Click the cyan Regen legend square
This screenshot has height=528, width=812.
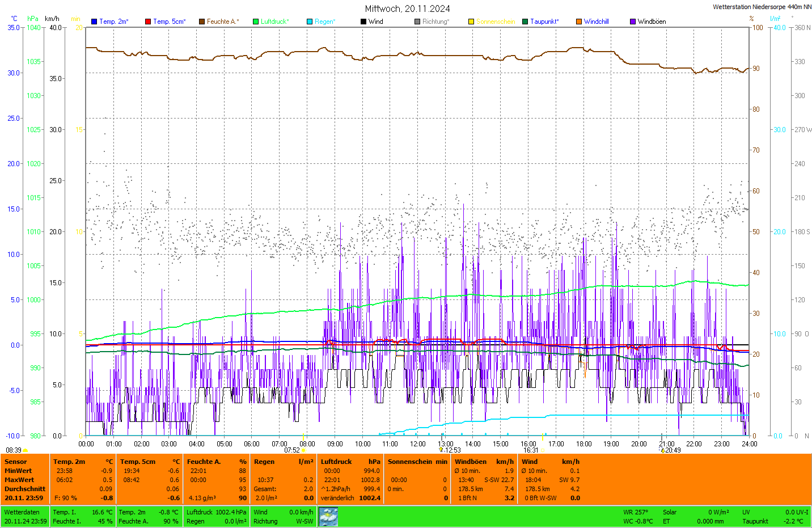point(310,22)
